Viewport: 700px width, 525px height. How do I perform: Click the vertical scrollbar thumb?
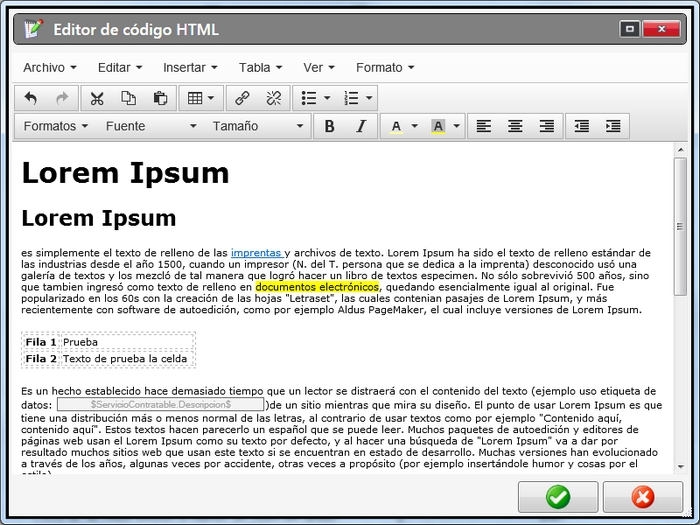pos(680,226)
